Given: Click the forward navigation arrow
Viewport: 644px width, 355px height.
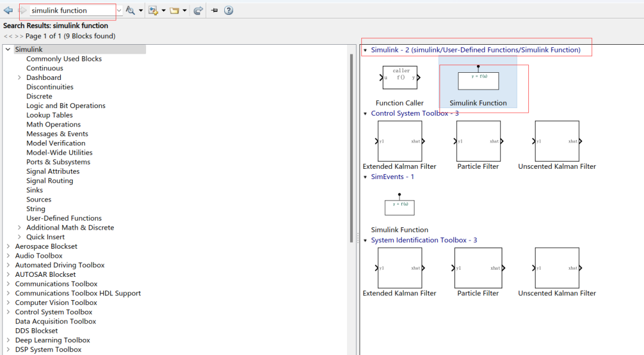Looking at the screenshot, I should pos(21,10).
